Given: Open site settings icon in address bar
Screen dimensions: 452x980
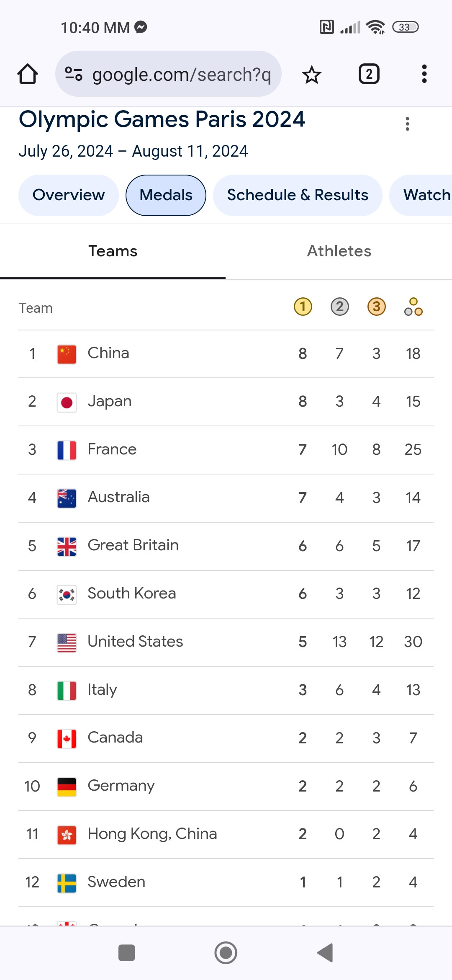Looking at the screenshot, I should tap(74, 74).
